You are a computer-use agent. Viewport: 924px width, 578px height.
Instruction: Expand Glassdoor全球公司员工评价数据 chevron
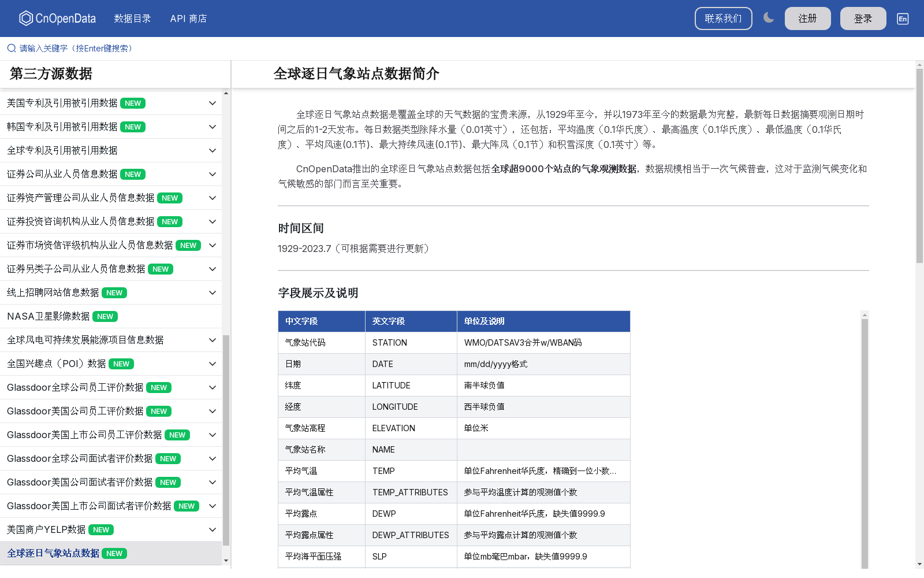pos(213,387)
